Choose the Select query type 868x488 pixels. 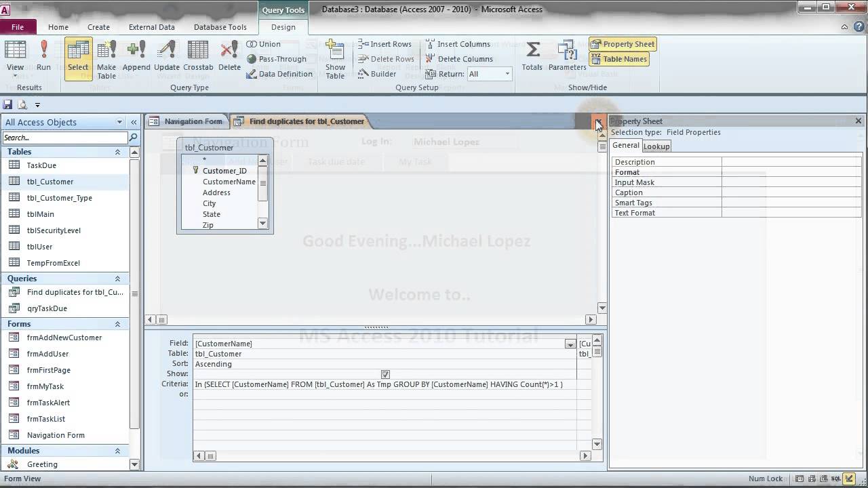[x=78, y=58]
